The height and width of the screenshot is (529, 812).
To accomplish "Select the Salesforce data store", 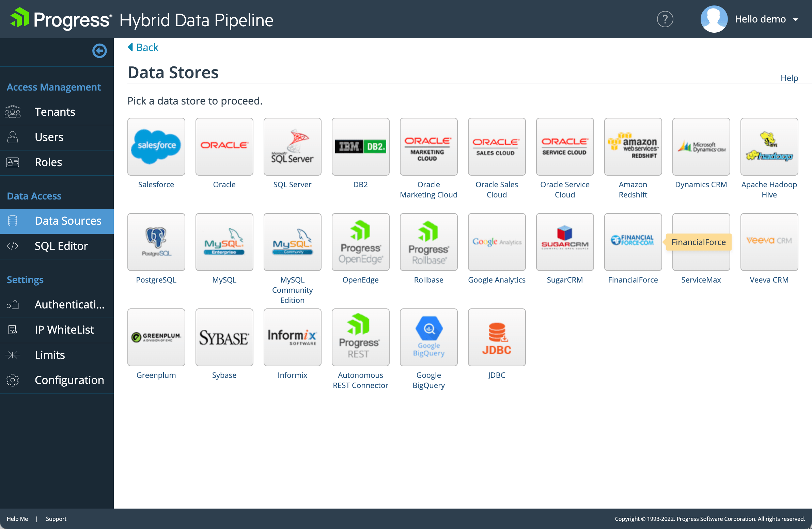I will (156, 147).
